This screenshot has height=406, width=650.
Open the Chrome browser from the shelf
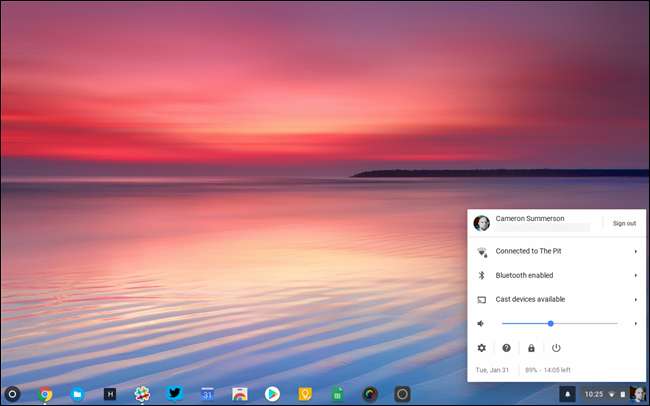click(45, 394)
